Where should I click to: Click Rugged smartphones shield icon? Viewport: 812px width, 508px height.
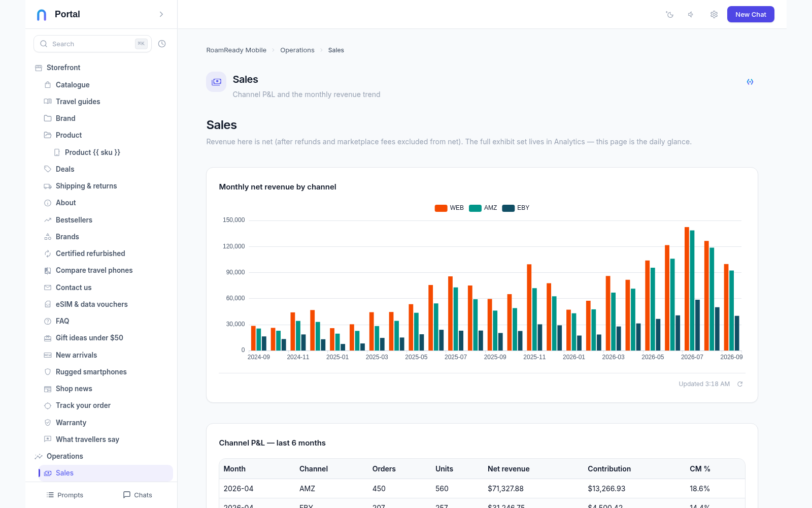point(48,372)
